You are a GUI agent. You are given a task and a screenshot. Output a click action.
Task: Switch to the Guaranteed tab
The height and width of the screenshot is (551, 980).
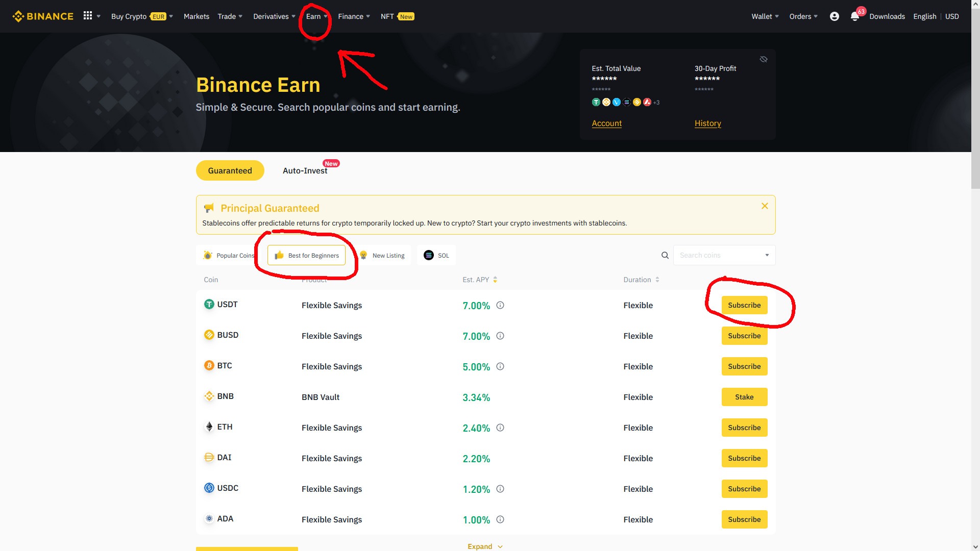point(230,170)
